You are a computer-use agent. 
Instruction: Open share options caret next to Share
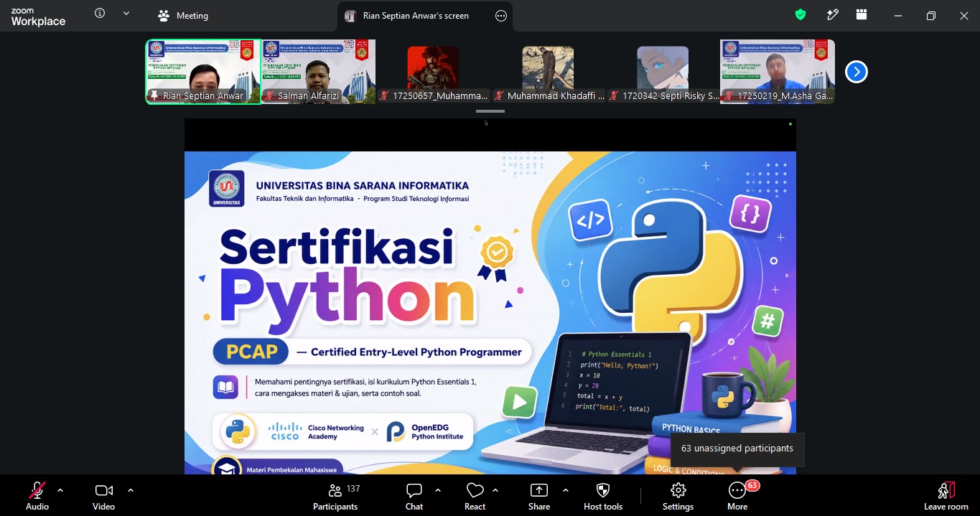(x=566, y=490)
